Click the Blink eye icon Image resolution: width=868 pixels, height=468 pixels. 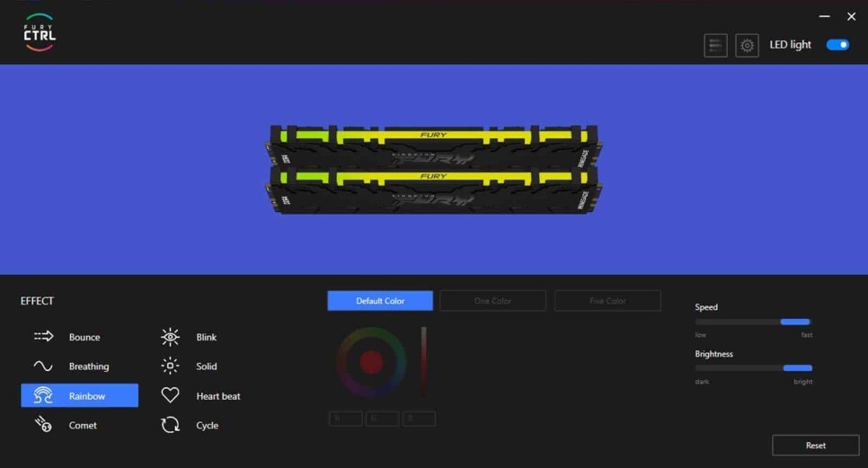[170, 336]
